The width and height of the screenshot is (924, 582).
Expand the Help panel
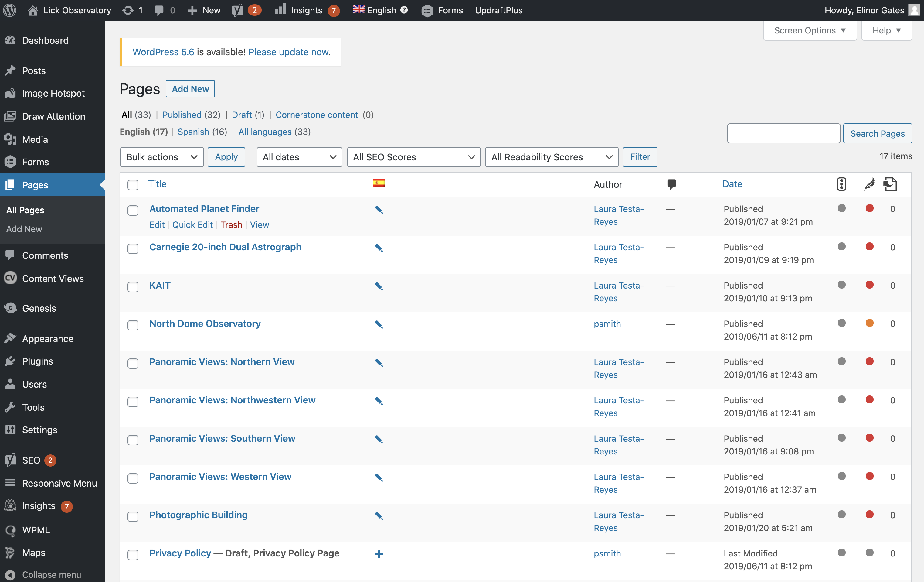886,30
